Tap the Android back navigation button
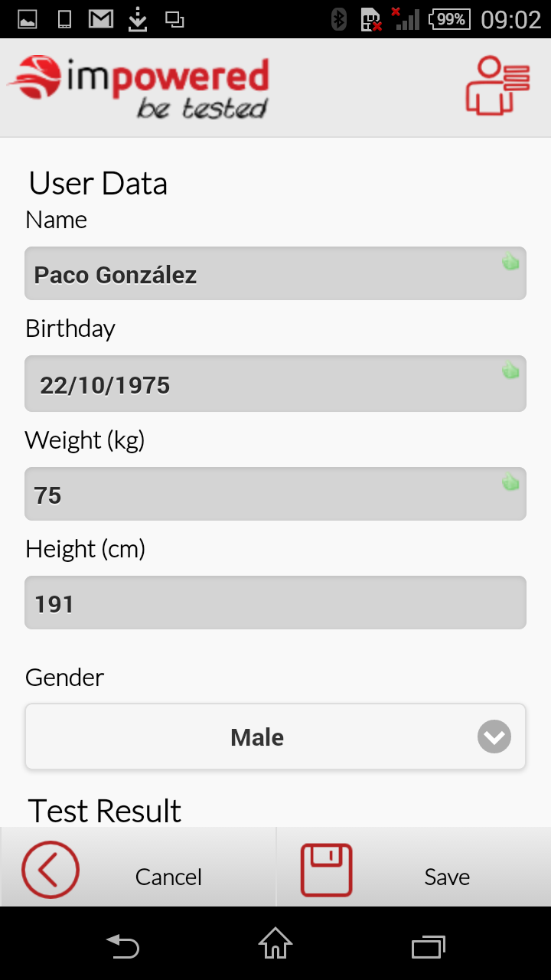This screenshot has height=980, width=551. tap(122, 946)
